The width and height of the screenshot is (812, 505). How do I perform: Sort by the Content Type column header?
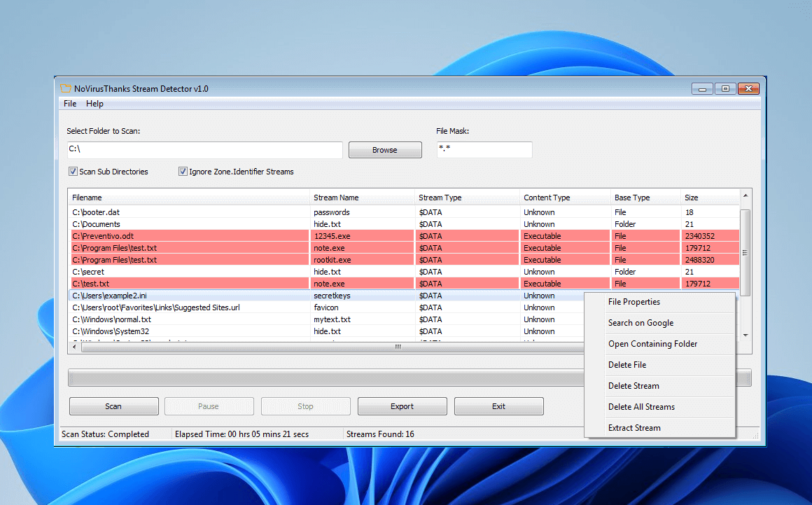566,198
